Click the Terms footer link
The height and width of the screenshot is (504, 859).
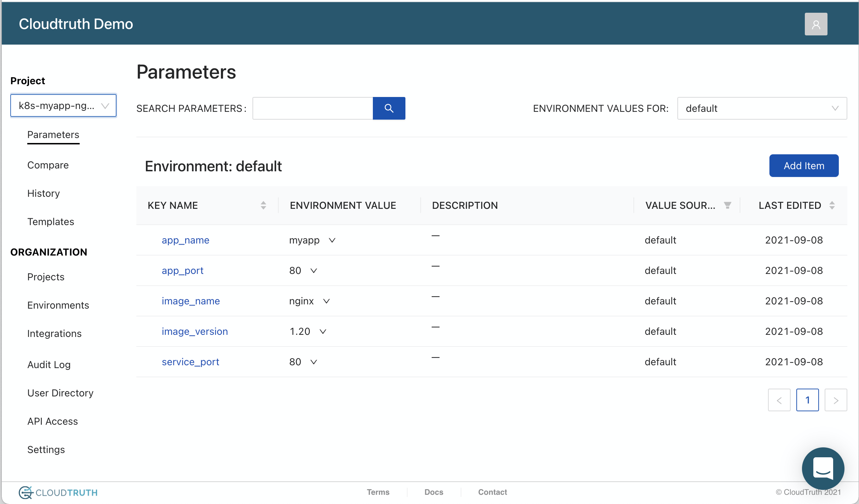click(378, 492)
